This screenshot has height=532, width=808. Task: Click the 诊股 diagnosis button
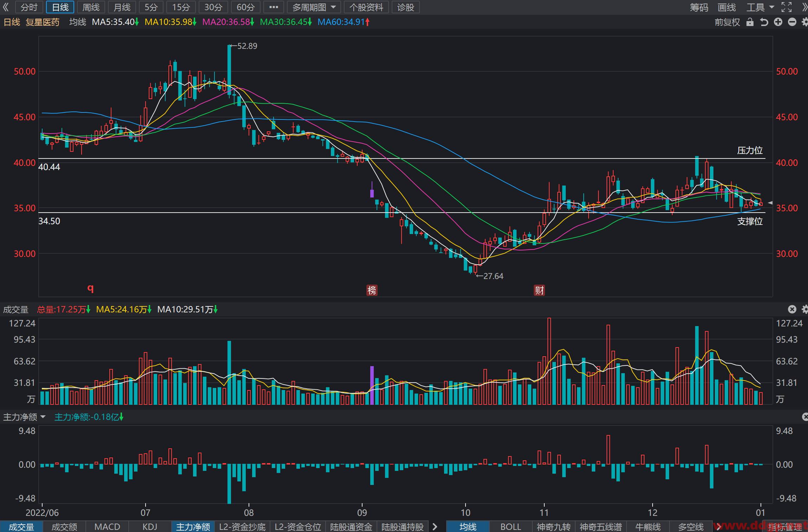[x=406, y=7]
